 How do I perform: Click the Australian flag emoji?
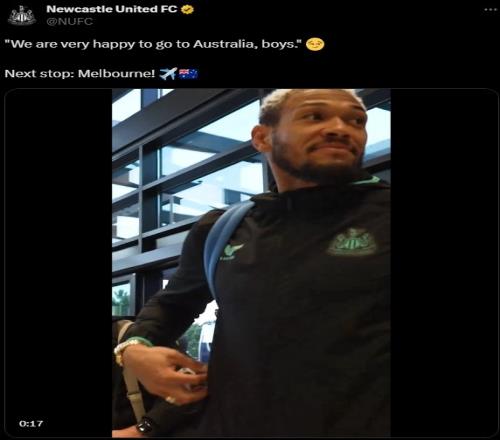188,74
